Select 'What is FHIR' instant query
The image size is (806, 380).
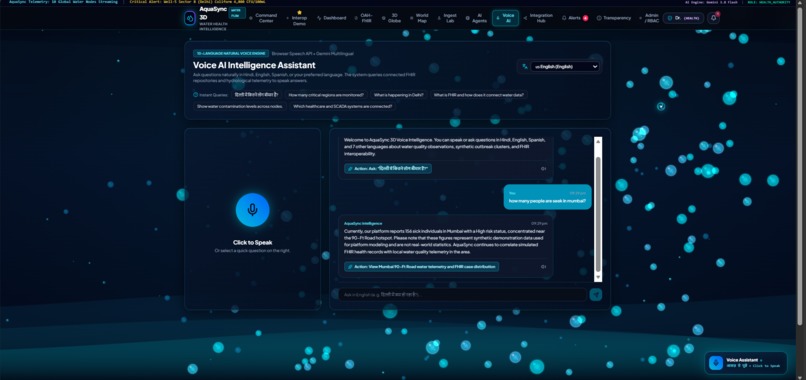click(x=479, y=95)
